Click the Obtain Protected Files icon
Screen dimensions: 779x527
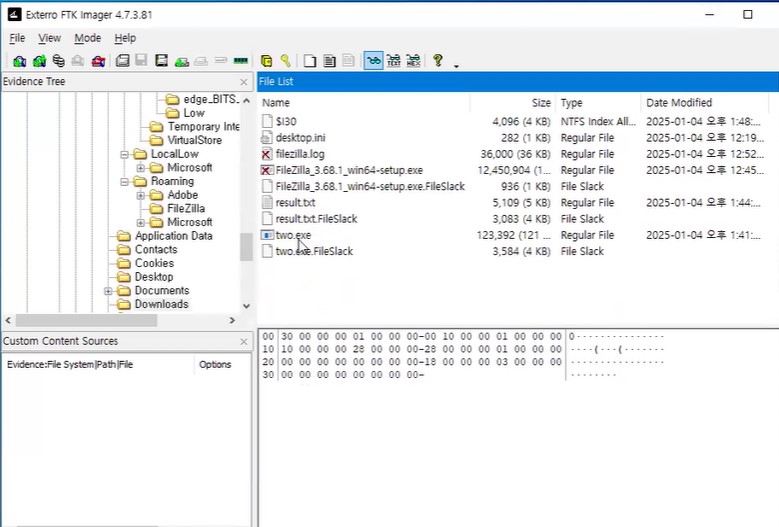click(x=266, y=61)
